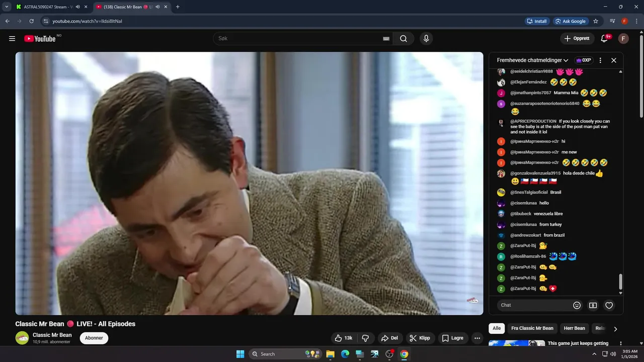Start voice search with the microphone
This screenshot has height=362, width=644.
426,39
